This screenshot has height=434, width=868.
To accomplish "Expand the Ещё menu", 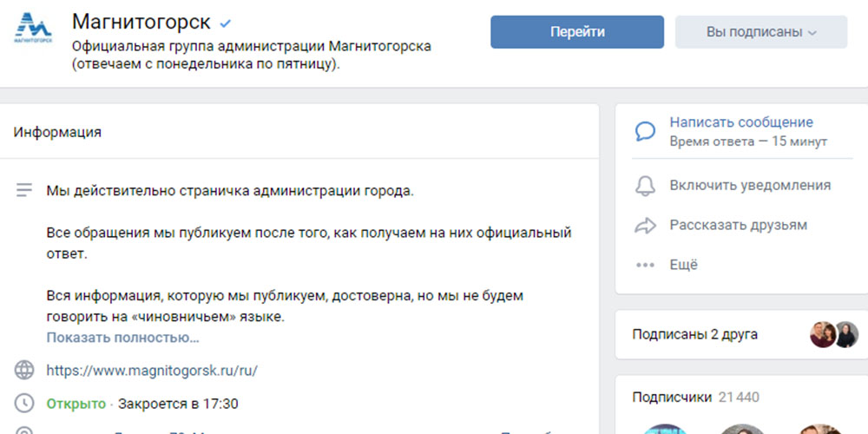I will [684, 265].
